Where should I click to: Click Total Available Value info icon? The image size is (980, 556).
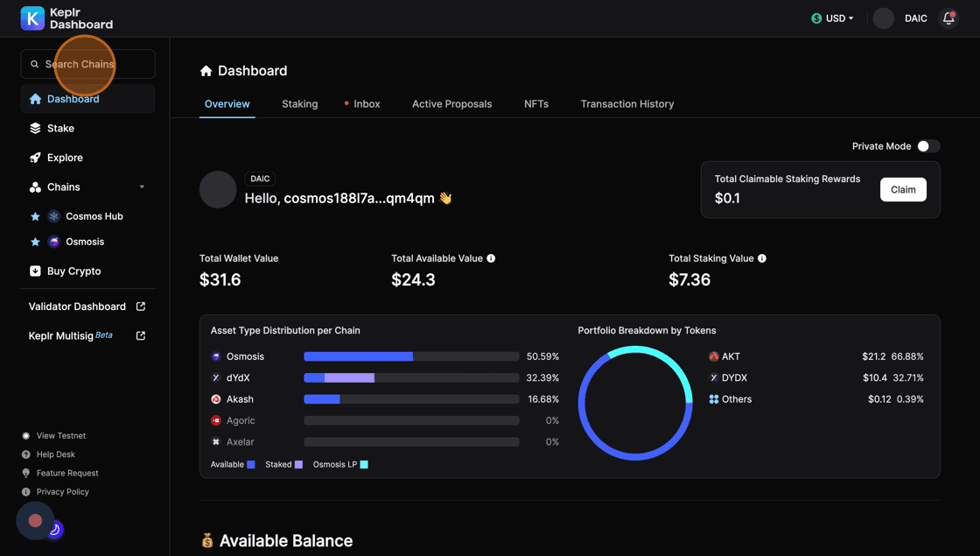pyautogui.click(x=491, y=258)
